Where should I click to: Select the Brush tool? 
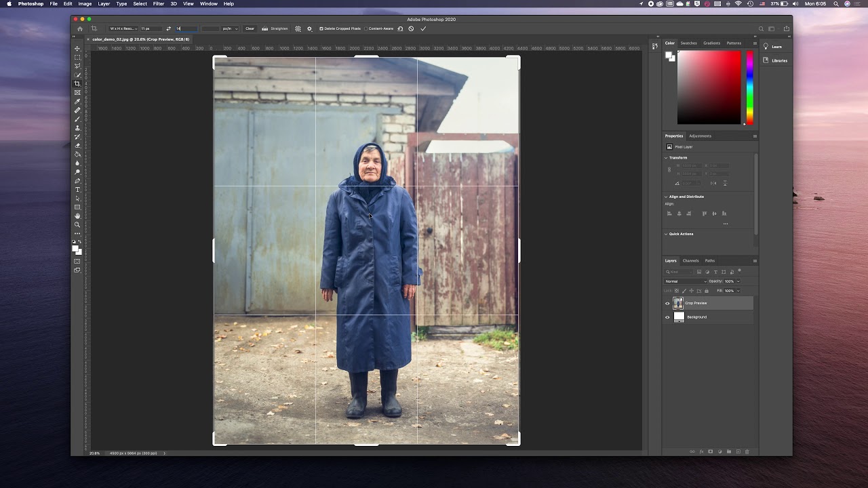(x=77, y=119)
